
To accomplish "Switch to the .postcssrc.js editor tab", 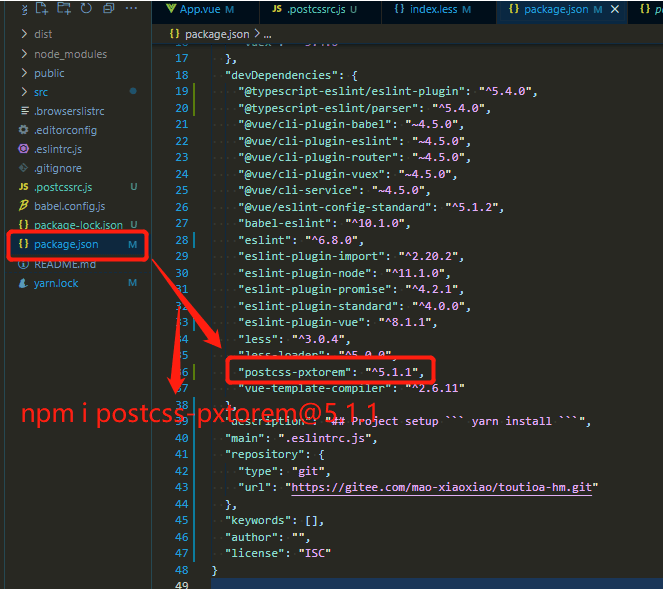I will click(x=316, y=9).
